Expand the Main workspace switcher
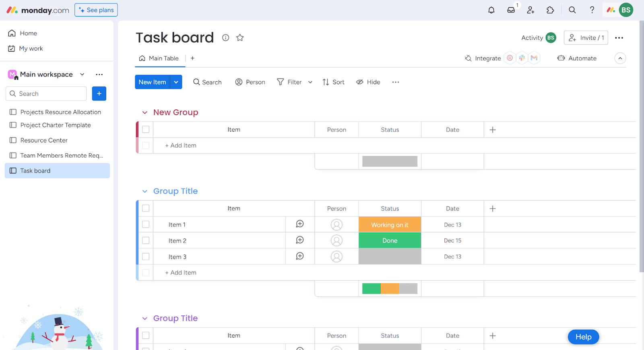Viewport: 644px width, 350px height. tap(82, 74)
